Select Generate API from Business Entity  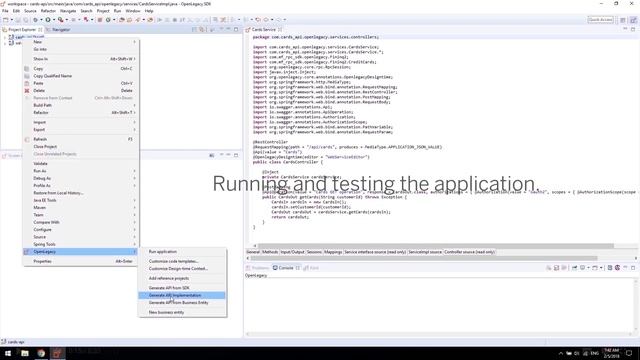pyautogui.click(x=182, y=303)
